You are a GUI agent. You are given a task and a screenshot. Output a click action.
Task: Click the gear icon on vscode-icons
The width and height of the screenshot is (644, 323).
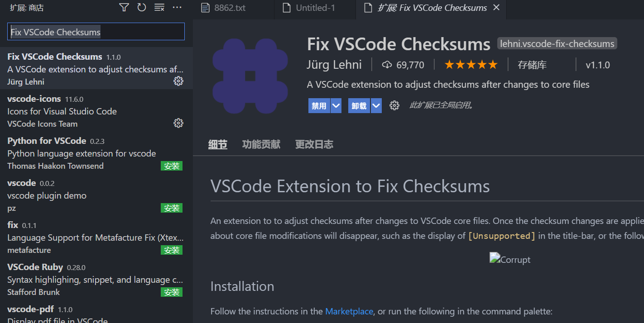click(178, 123)
